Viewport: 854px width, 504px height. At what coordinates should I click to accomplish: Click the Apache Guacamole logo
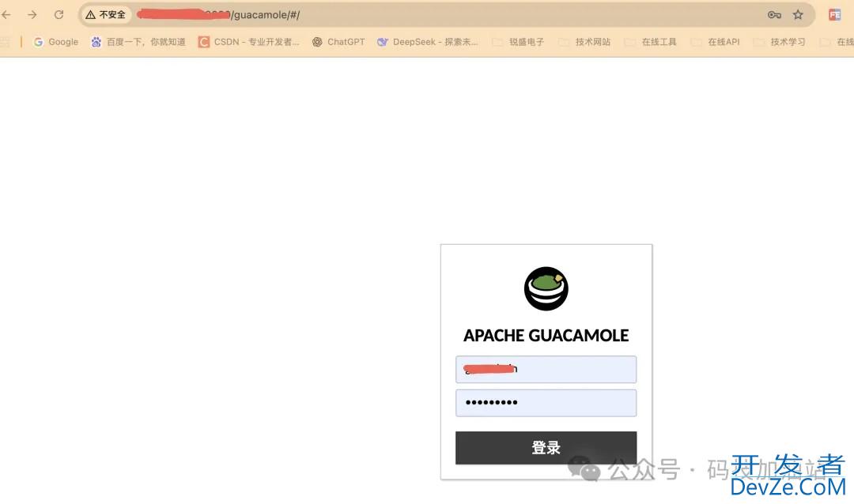click(x=546, y=288)
